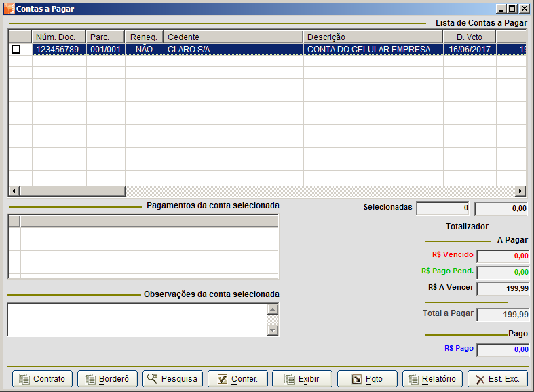Click the observations scroll down arrow
The image size is (534, 392).
pyautogui.click(x=273, y=330)
